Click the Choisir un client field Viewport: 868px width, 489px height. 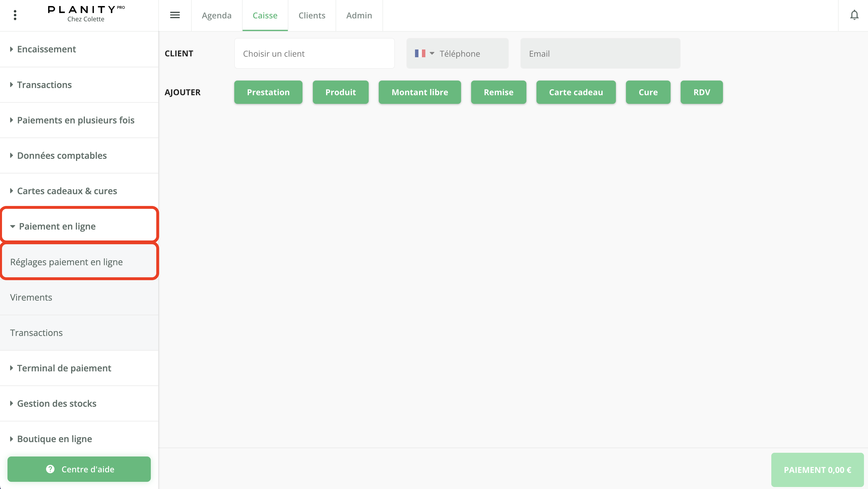click(314, 54)
